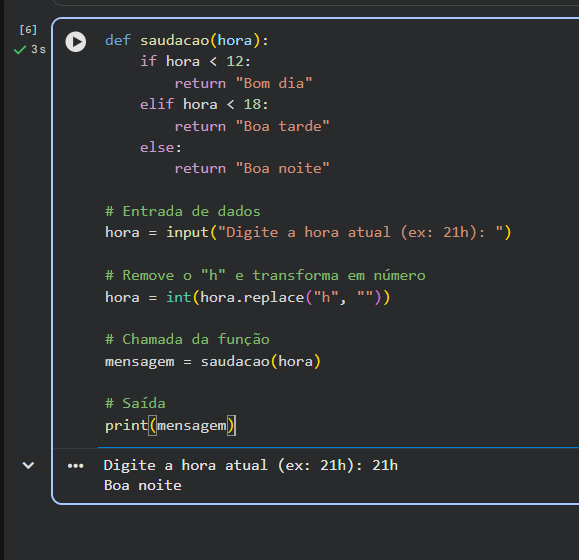The width and height of the screenshot is (579, 560).
Task: Click the "Boa tarde" return string
Action: (x=282, y=126)
